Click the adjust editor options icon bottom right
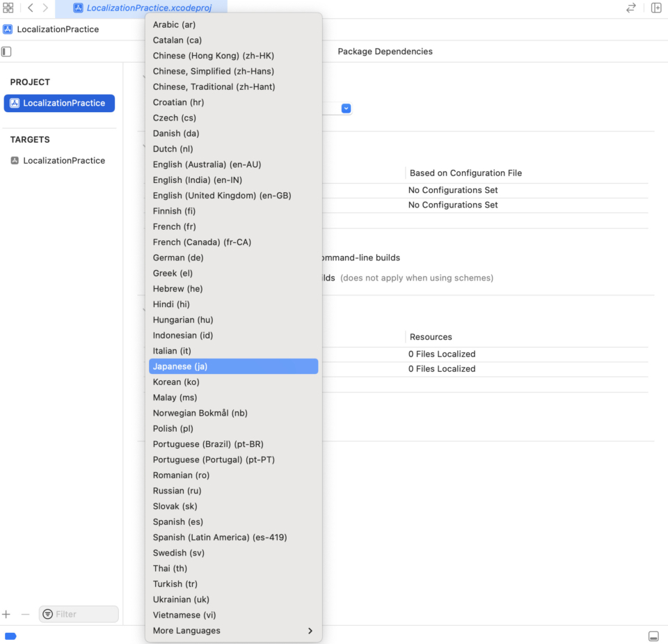The image size is (668, 644). [x=653, y=636]
